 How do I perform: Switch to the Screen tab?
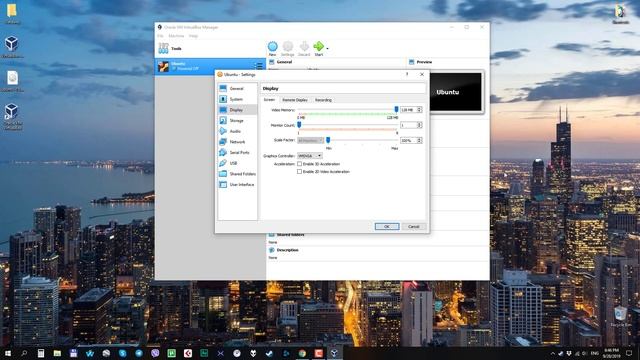click(269, 100)
